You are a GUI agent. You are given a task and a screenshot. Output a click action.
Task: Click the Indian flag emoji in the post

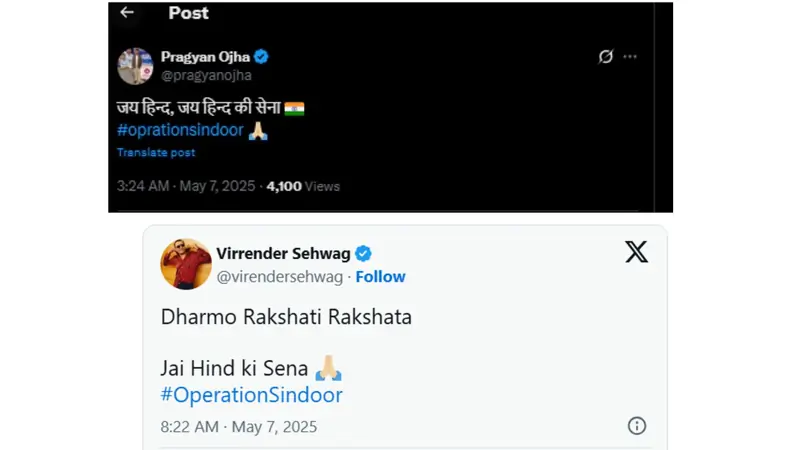294,108
